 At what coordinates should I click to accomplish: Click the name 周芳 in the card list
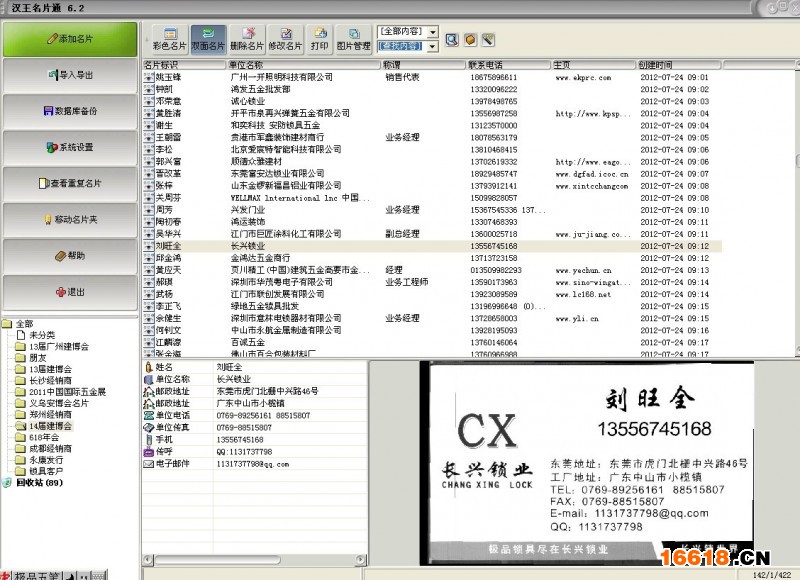164,210
